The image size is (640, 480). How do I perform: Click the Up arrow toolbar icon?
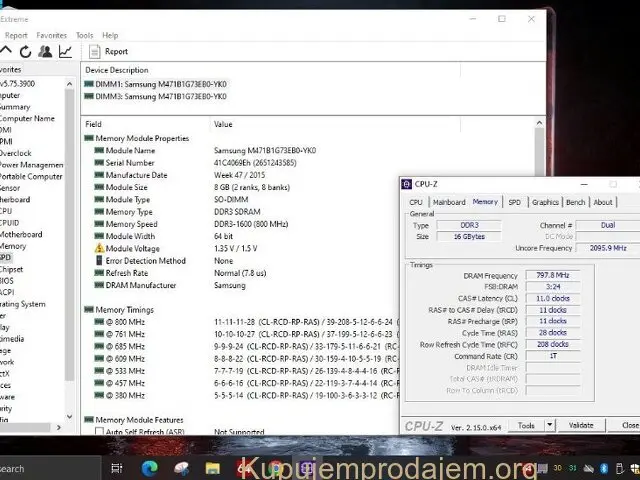(x=6, y=51)
